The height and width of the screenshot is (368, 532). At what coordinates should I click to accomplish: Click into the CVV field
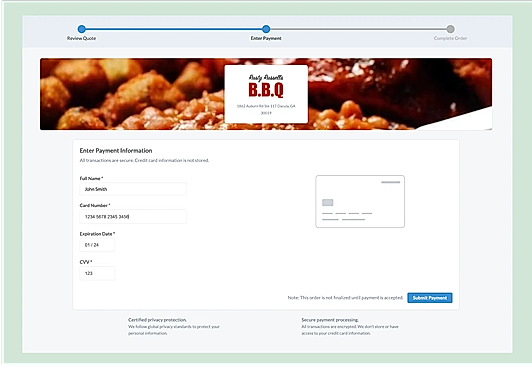[x=97, y=273]
